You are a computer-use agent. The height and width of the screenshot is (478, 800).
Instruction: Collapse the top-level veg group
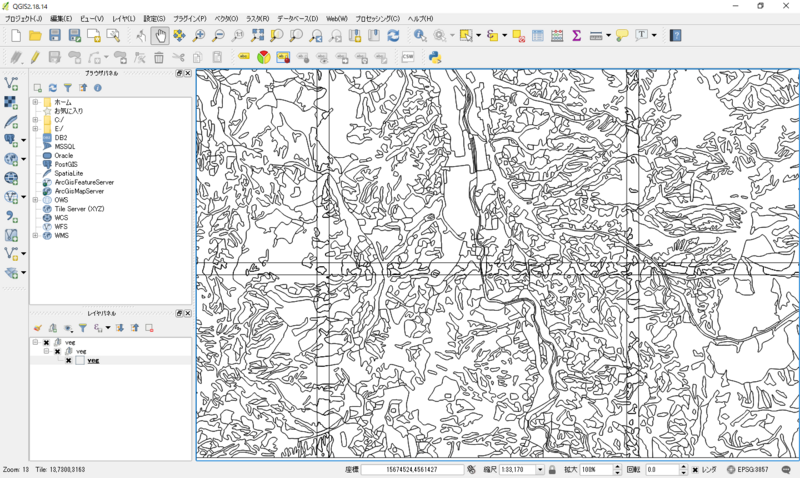pyautogui.click(x=35, y=342)
